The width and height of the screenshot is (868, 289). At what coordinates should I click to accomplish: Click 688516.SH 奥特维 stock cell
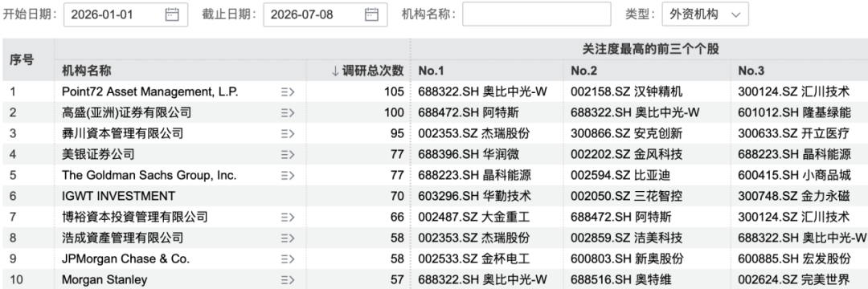[621, 279]
